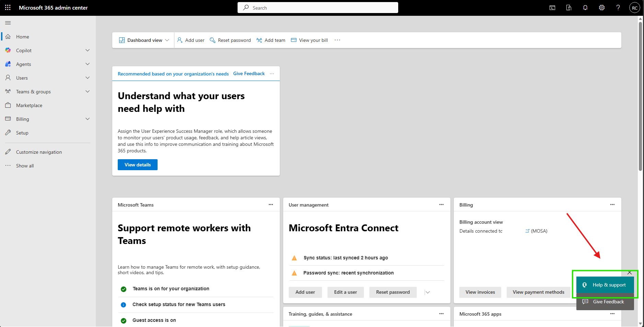
Task: Click 'Recommended based on your organization's needs'
Action: [x=173, y=74]
